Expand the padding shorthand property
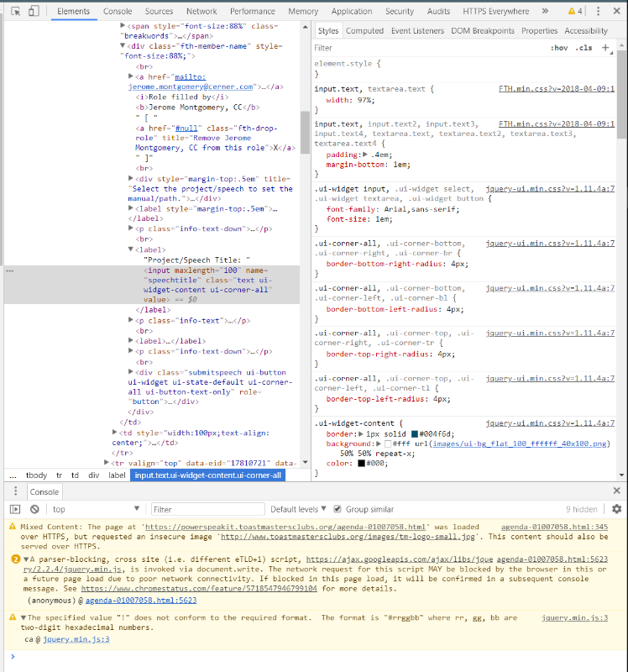 pos(365,155)
